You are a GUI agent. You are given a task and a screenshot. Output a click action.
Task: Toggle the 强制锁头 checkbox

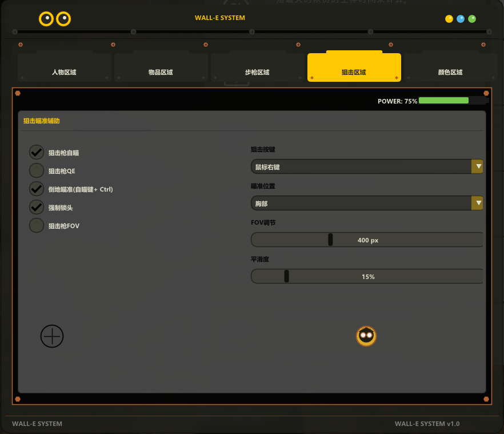coord(37,207)
